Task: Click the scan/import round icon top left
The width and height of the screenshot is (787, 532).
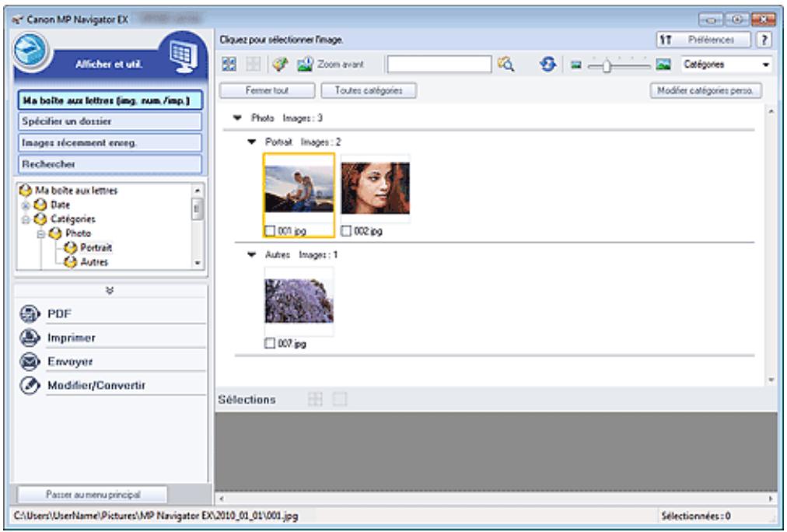Action: [x=30, y=51]
